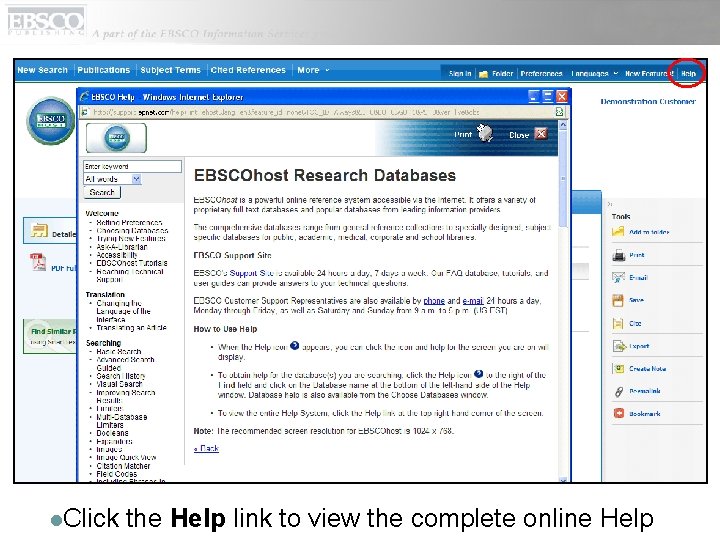Open Cited References tab
Image resolution: width=720 pixels, height=540 pixels.
248,70
